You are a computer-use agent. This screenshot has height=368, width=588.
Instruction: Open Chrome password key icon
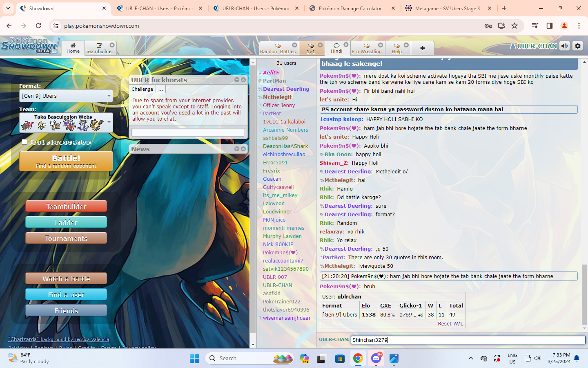[488, 26]
